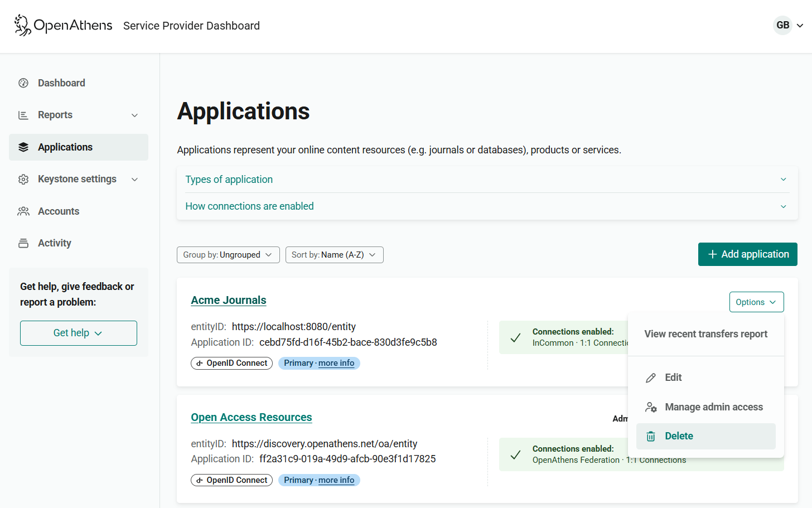812x508 pixels.
Task: Open Sort by Name (A-Z) dropdown
Action: [334, 255]
